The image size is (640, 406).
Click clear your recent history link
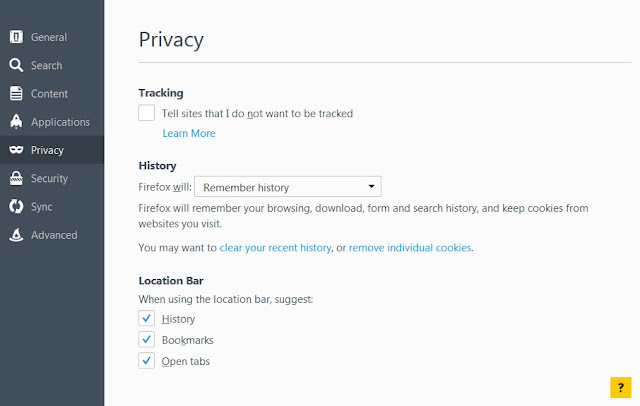pos(276,248)
